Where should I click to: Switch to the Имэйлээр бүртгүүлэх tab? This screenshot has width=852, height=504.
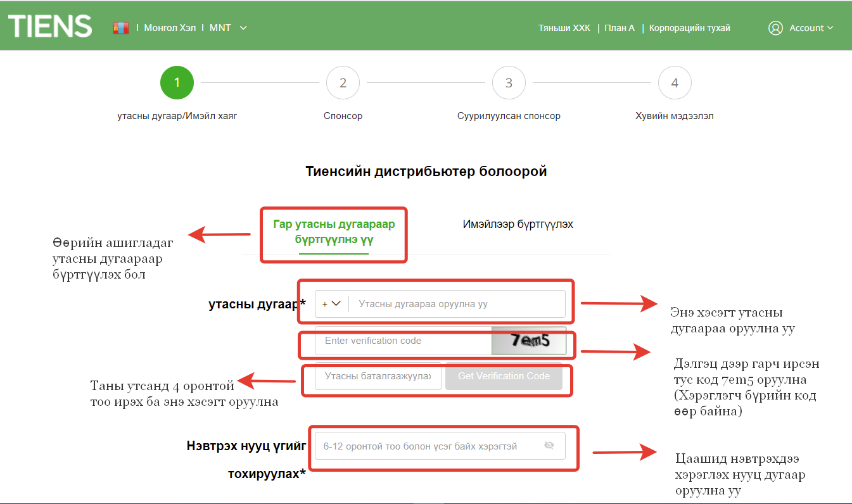tap(518, 224)
